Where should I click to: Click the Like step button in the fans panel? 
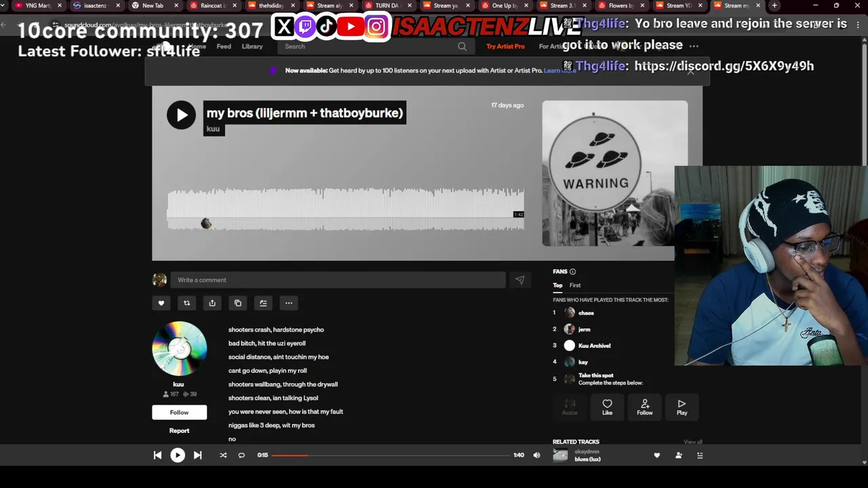tap(607, 407)
